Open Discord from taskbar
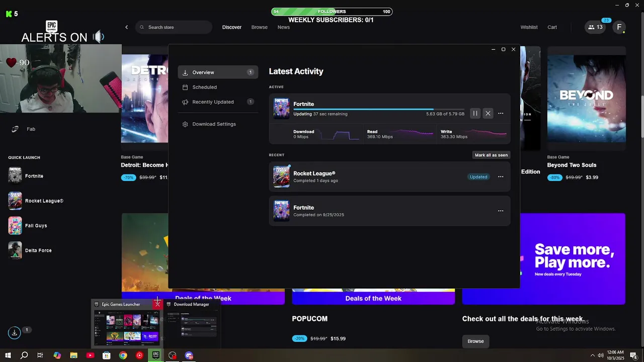The image size is (644, 362). coord(189,355)
